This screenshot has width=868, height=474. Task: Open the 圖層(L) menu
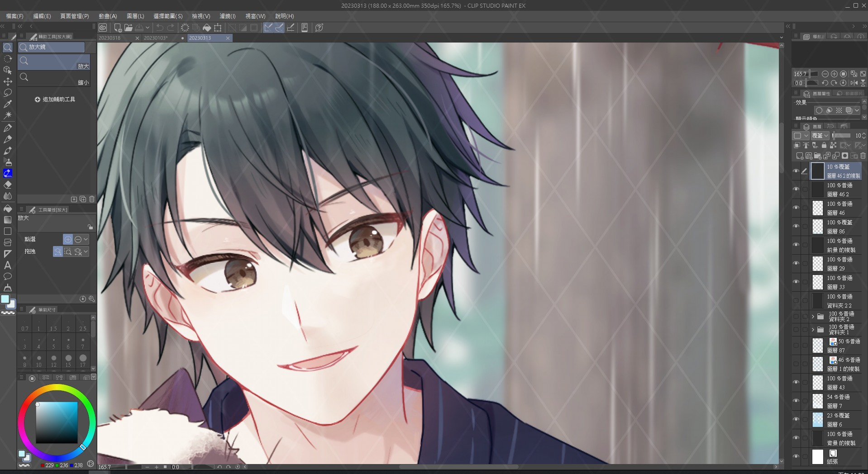(135, 16)
